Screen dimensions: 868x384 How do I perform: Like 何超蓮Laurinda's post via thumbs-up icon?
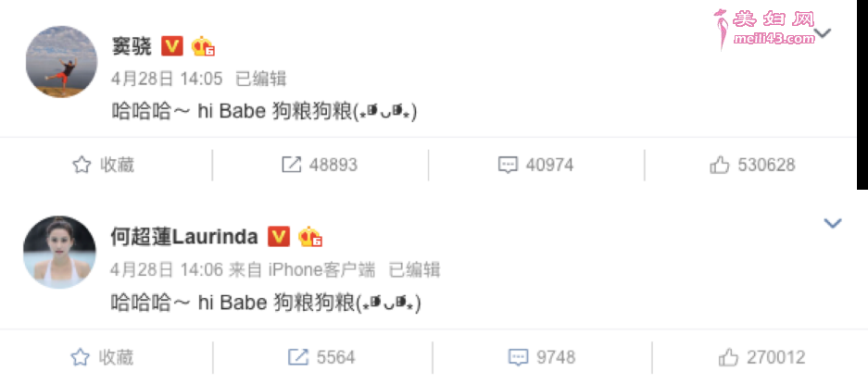pyautogui.click(x=728, y=357)
